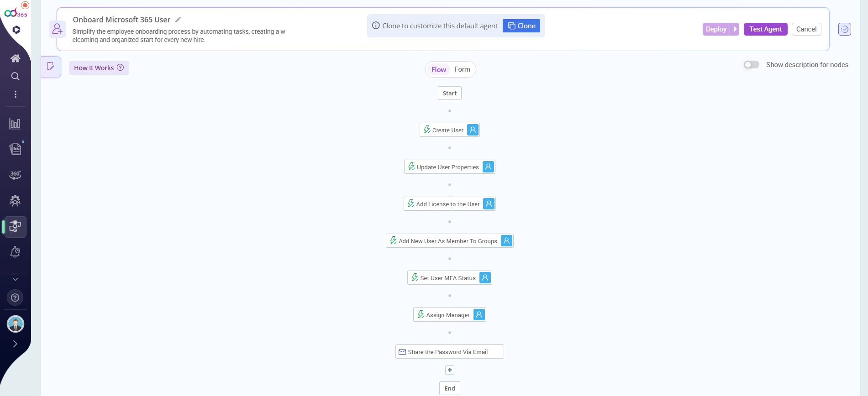Click the help question mark icon
This screenshot has width=868, height=396.
coord(15,298)
